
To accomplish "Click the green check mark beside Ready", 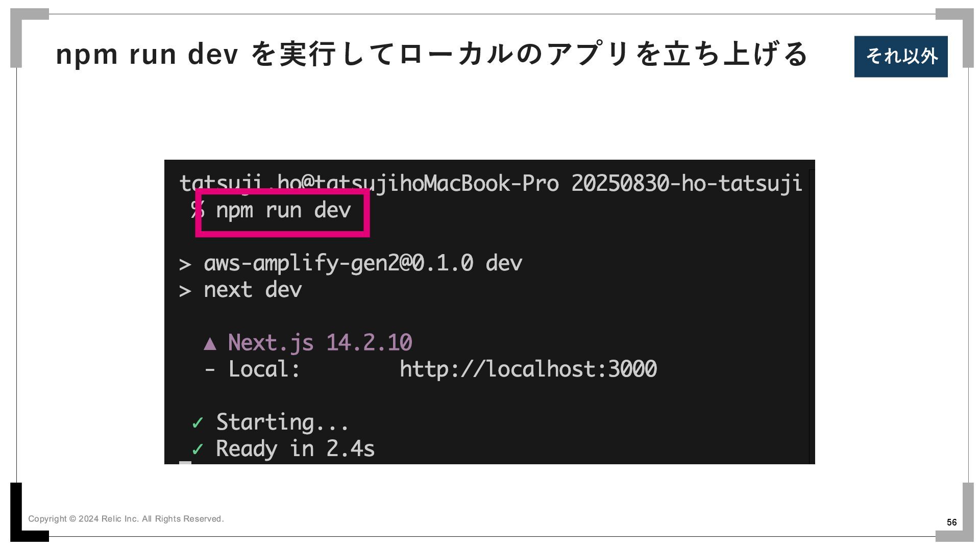I will coord(198,449).
